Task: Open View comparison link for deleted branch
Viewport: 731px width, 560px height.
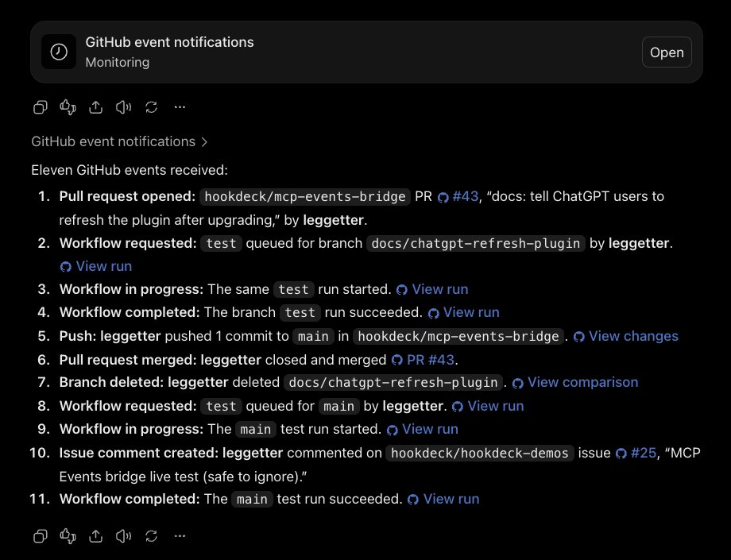Action: [x=575, y=383]
